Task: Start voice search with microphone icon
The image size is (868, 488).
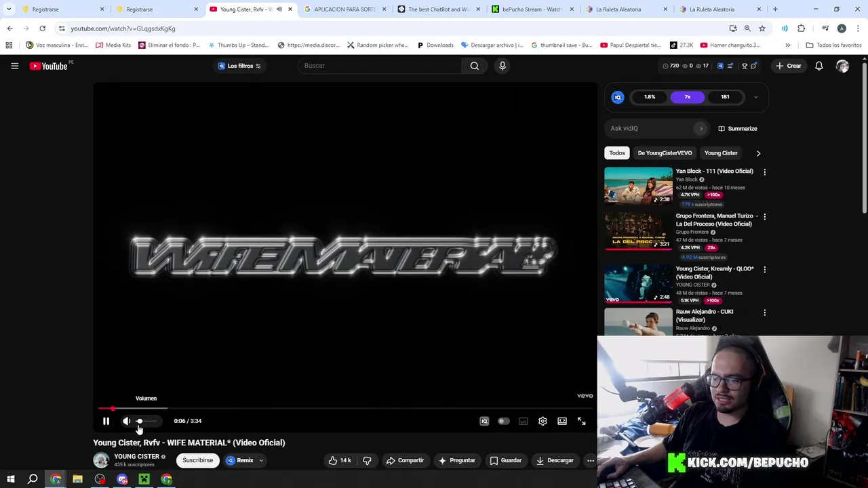Action: 502,66
